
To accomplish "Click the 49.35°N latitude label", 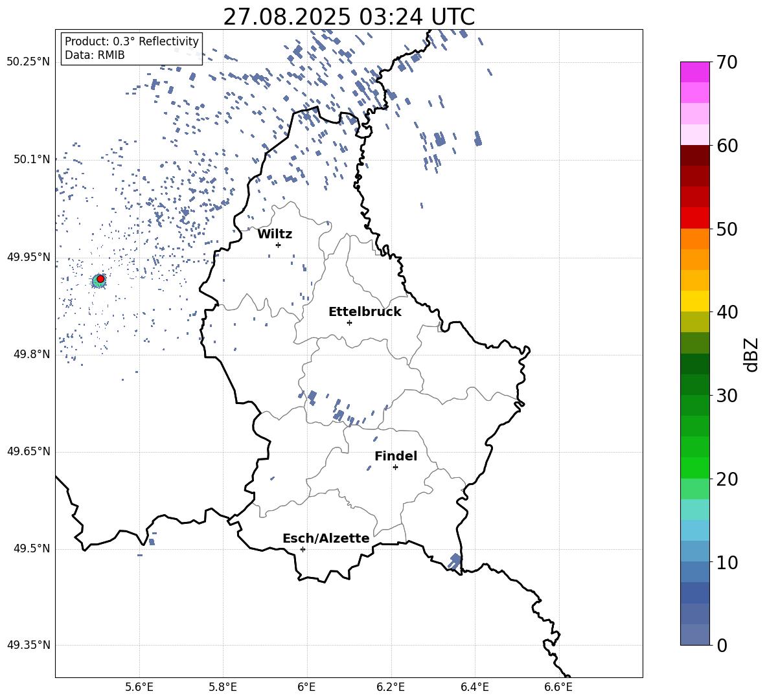I will [x=29, y=645].
